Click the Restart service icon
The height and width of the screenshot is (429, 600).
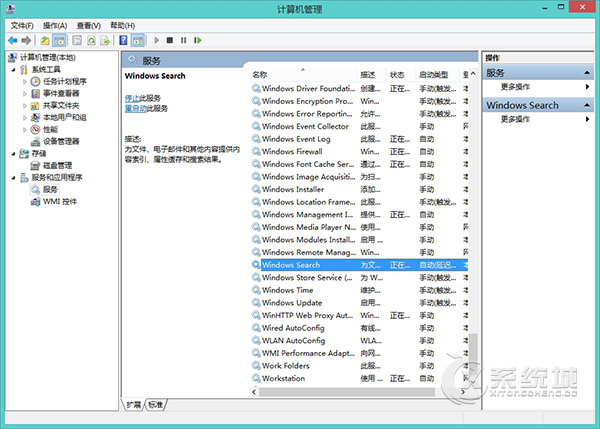[x=197, y=40]
